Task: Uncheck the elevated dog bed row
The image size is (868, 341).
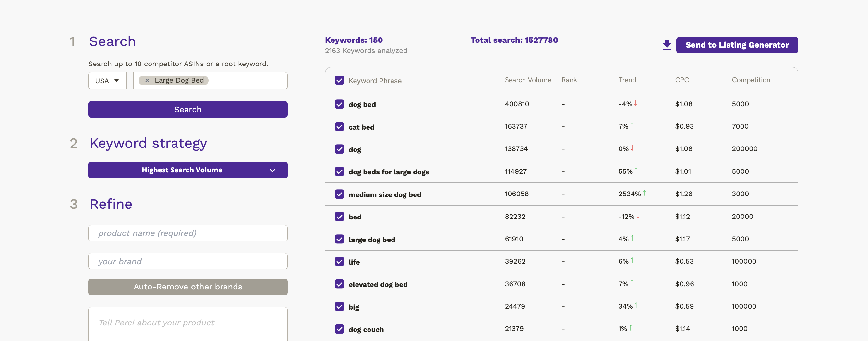Action: tap(339, 284)
